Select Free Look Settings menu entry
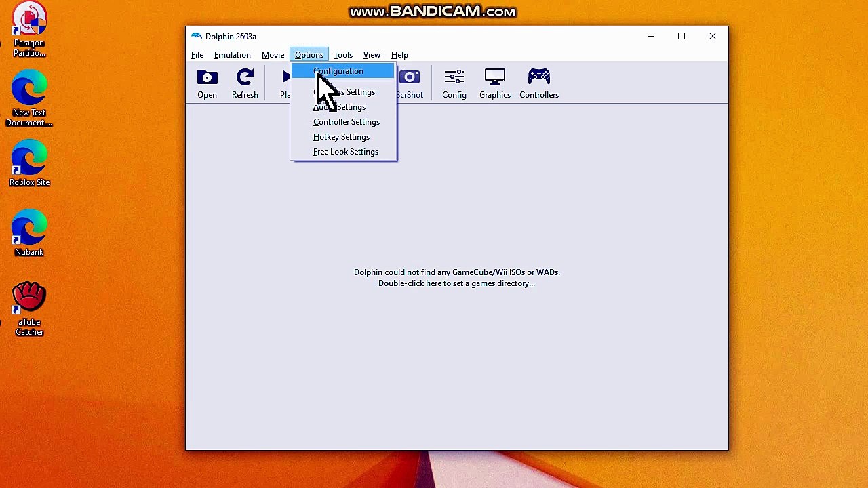This screenshot has height=488, width=868. tap(343, 152)
